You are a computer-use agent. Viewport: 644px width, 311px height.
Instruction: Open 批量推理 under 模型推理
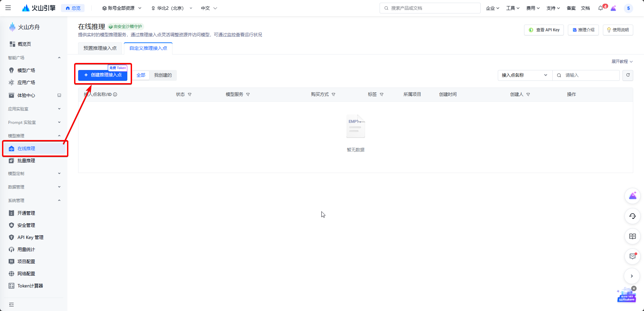(26, 161)
